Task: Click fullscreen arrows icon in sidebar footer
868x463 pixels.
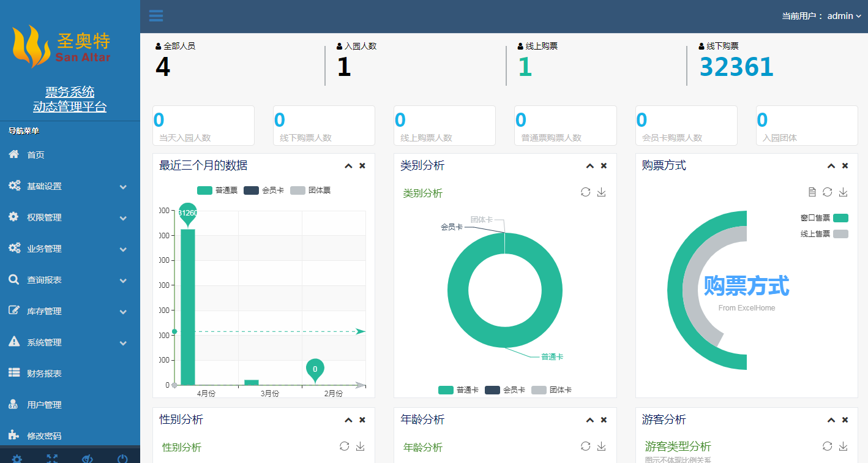Action: 52,459
